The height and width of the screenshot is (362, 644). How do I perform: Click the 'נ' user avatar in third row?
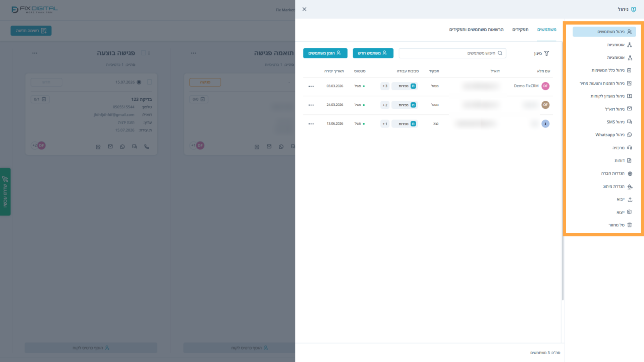(545, 124)
